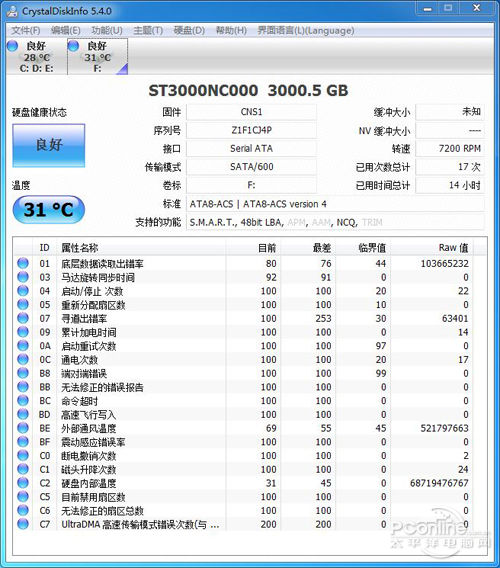
Task: Click status orb for ID C7 row
Action: coord(23,524)
